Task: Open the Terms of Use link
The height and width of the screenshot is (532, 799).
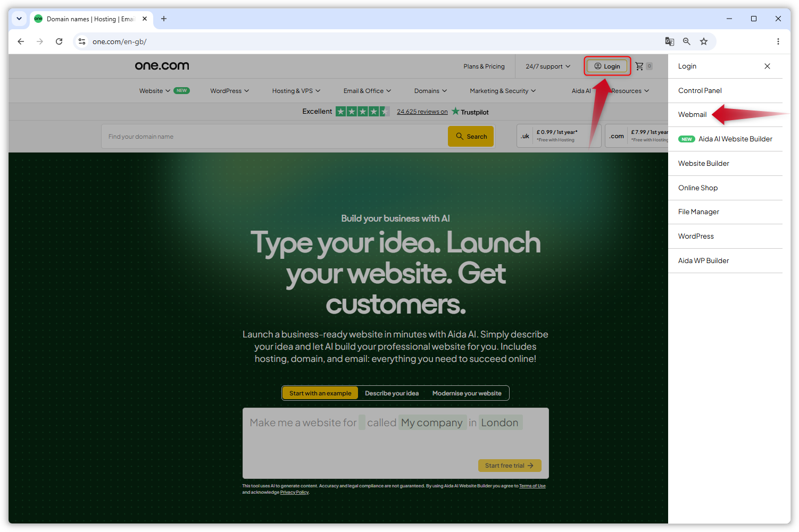Action: click(532, 486)
